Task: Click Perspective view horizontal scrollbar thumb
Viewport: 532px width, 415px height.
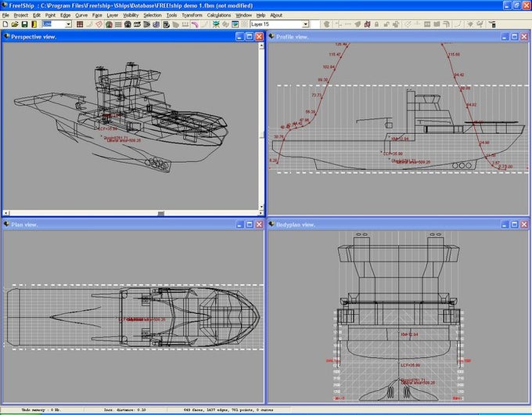Action: (161, 213)
